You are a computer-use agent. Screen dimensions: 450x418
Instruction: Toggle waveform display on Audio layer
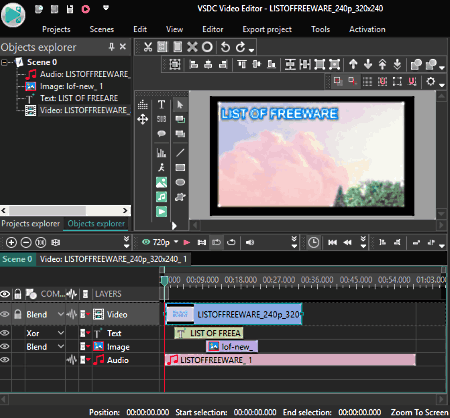(x=71, y=360)
